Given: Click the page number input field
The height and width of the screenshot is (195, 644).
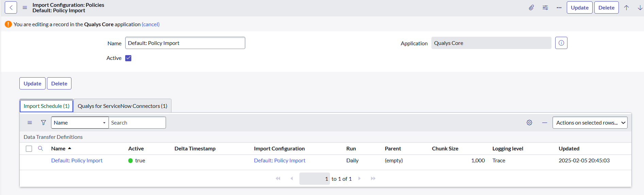Looking at the screenshot, I should [x=315, y=179].
